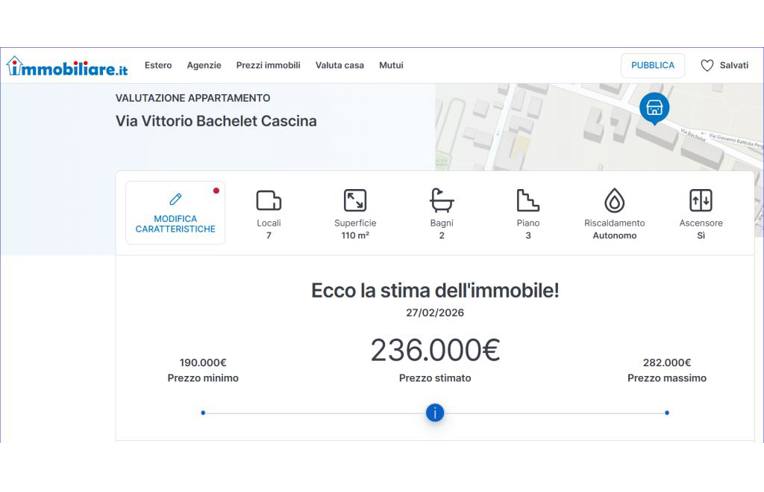This screenshot has width=764, height=492.
Task: Open Prezzi immobili in the navigation
Action: [x=268, y=65]
